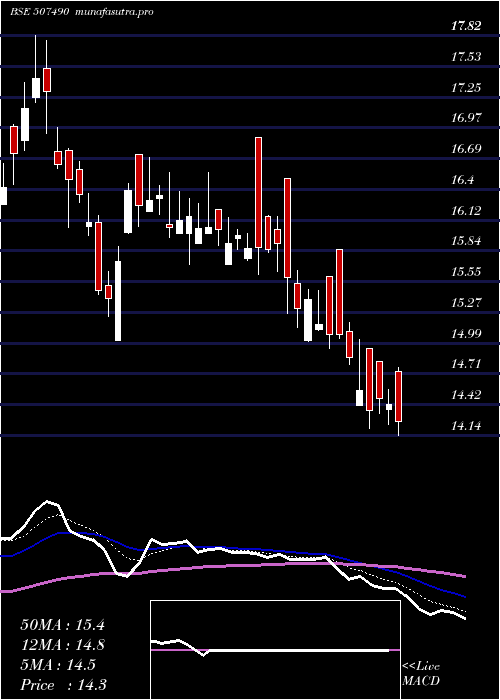Click the 17.53 price axis label
500x700 pixels.
(x=466, y=57)
